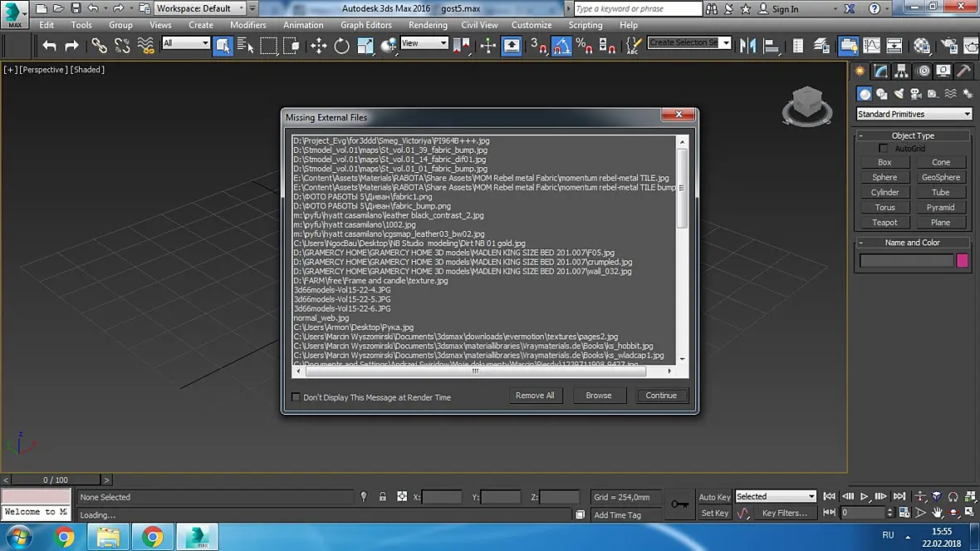
Task: Click the Redo arrow in main toolbar
Action: pos(72,45)
